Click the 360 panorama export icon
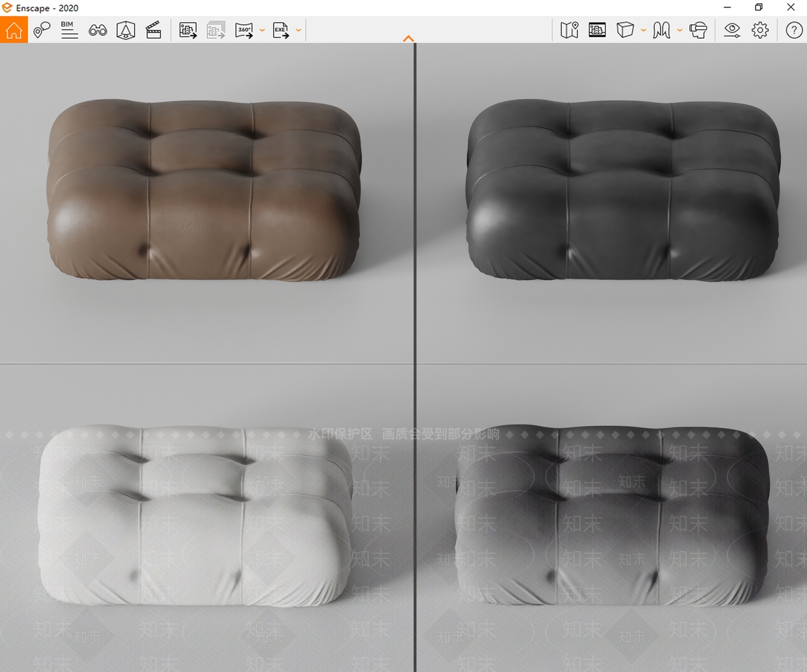Screen dimensions: 807x672 click(x=244, y=30)
